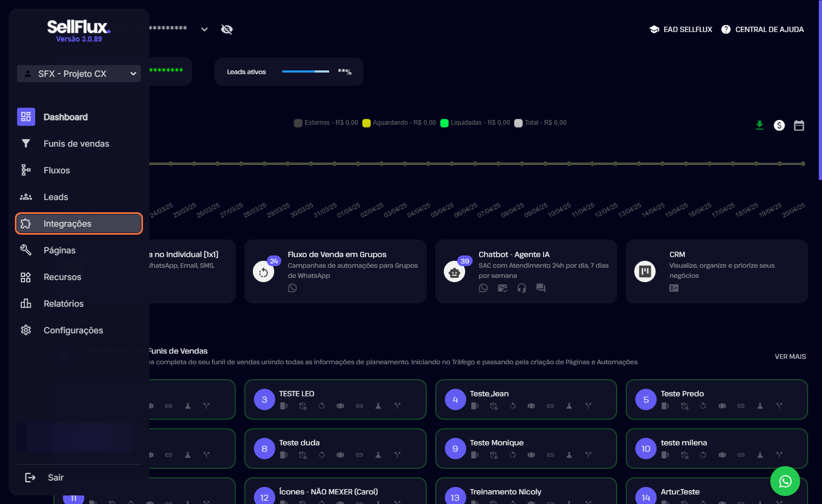Open the Teste duda funnel
Viewport: 822px width, 504px height.
pos(335,449)
